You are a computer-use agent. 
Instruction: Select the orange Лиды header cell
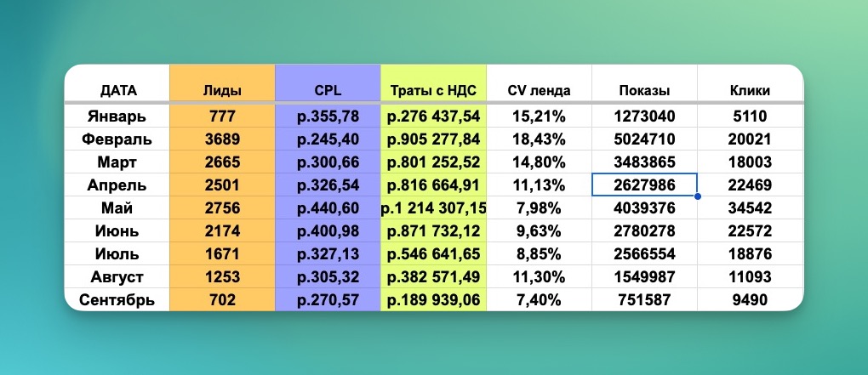click(222, 89)
